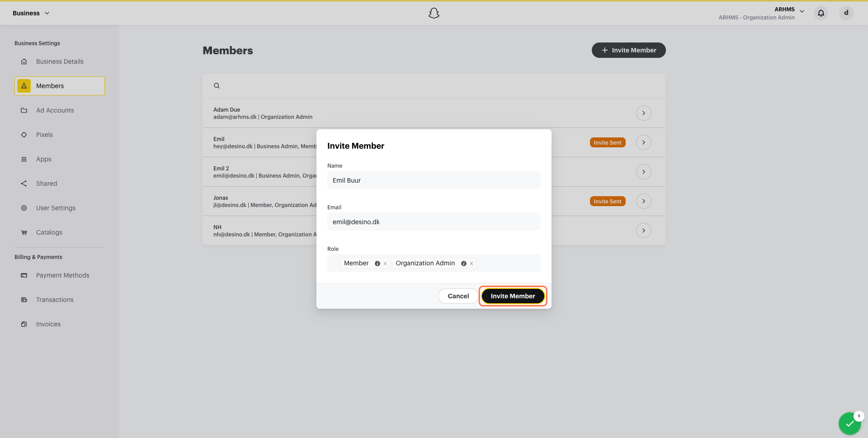Click the Ad Accounts folder icon
This screenshot has width=868, height=438.
pyautogui.click(x=24, y=110)
